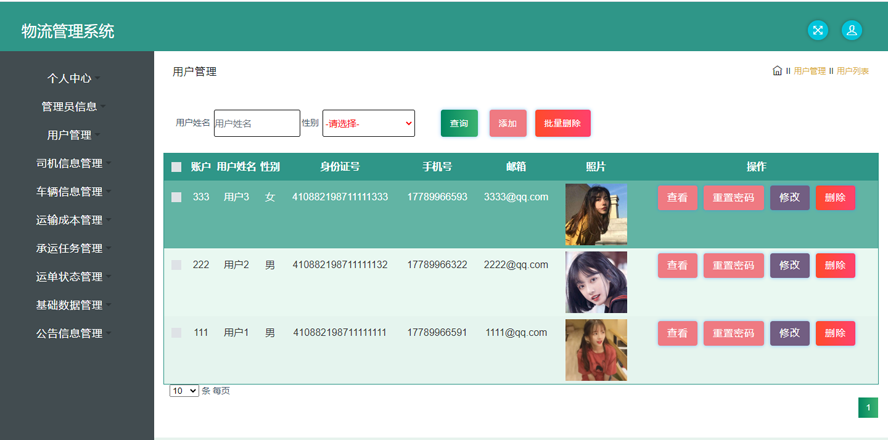Click the 照片 column header
This screenshot has height=440, width=888.
596,167
